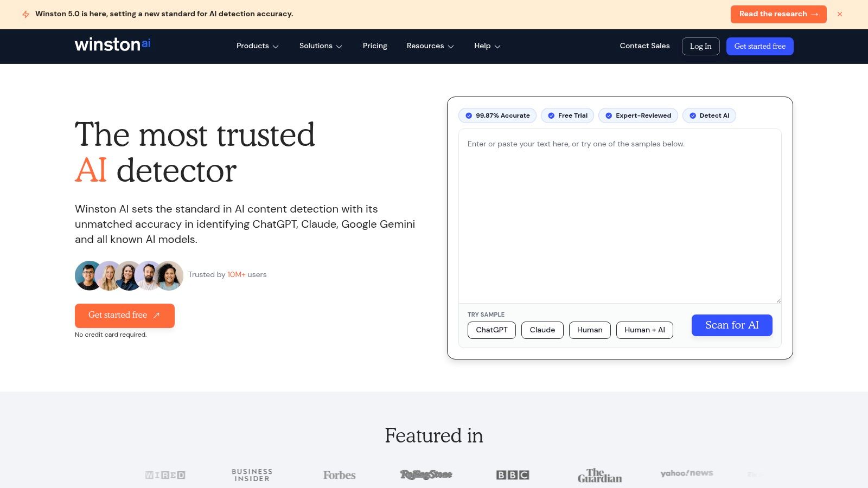Click the Free Trial badge
The image size is (868, 488).
click(567, 115)
